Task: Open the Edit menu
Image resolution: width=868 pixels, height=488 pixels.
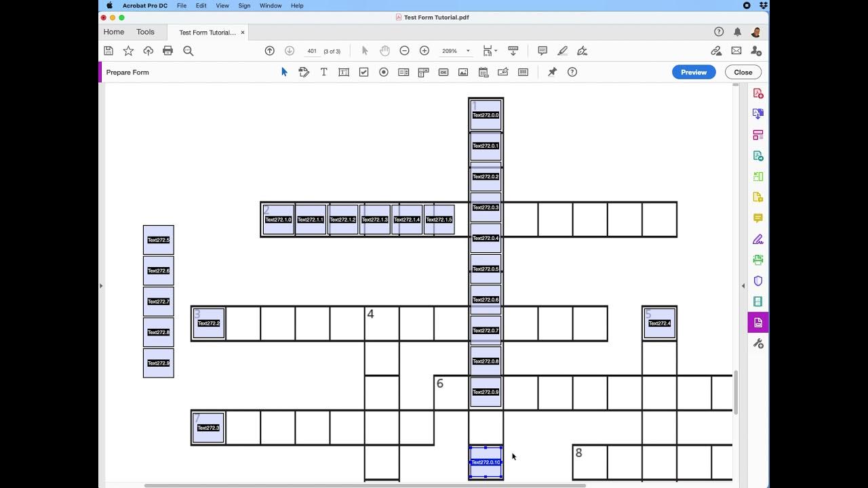Action: [x=201, y=5]
